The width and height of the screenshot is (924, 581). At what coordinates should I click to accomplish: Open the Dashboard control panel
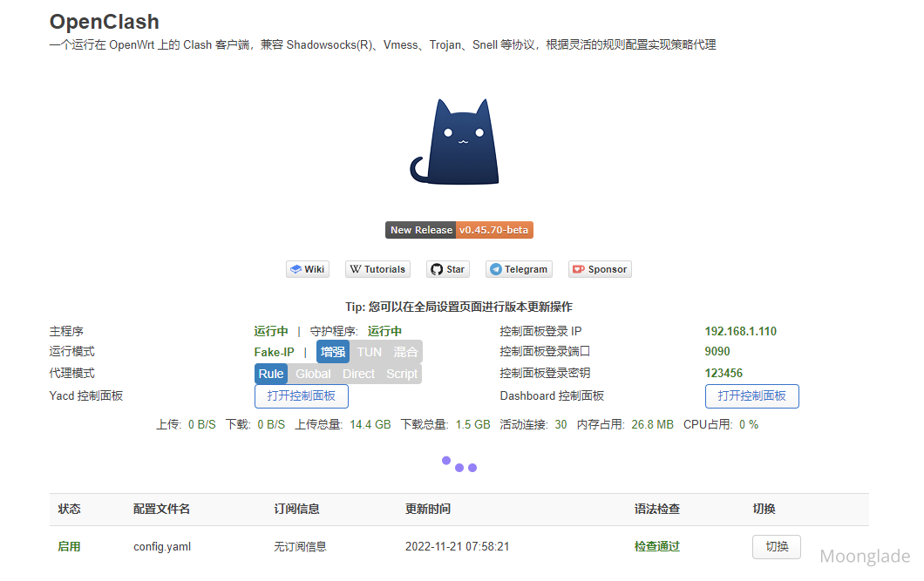(751, 396)
